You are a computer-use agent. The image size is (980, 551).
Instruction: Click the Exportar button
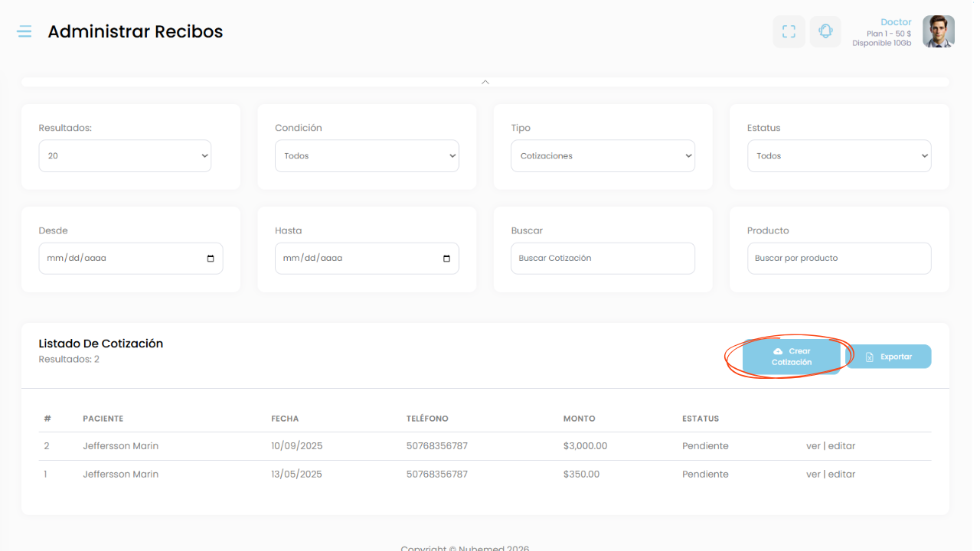click(888, 357)
